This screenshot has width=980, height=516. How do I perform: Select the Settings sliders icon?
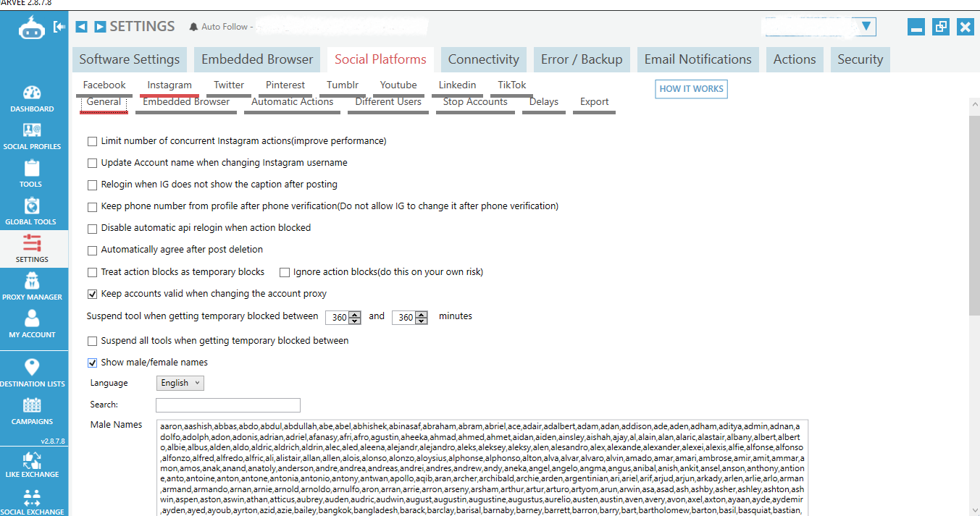coord(32,243)
